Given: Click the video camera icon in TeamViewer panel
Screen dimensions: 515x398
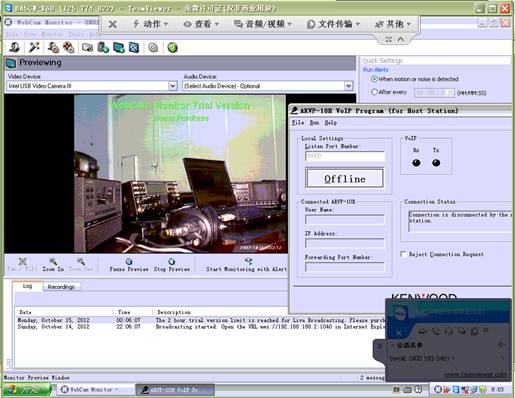Looking at the screenshot, I should click(x=423, y=331).
